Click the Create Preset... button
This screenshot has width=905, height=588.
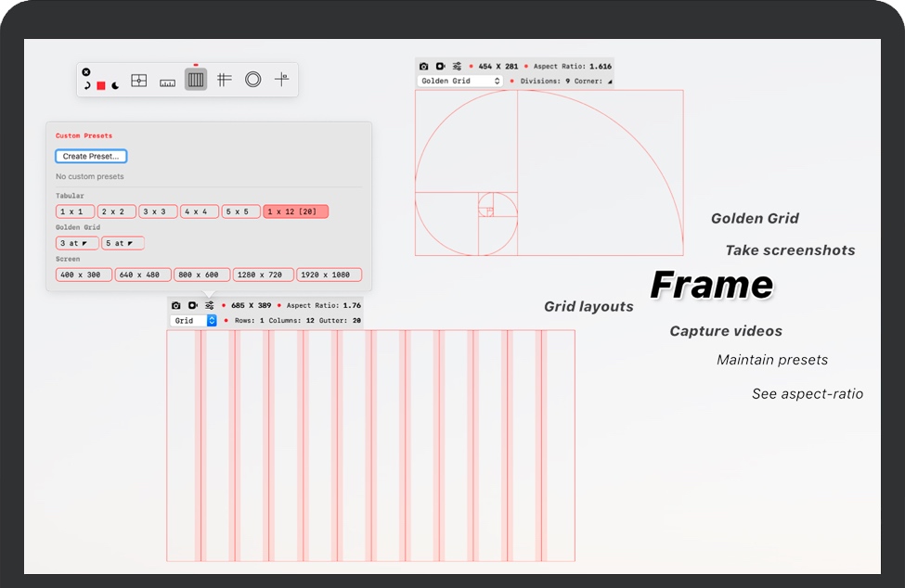[91, 157]
